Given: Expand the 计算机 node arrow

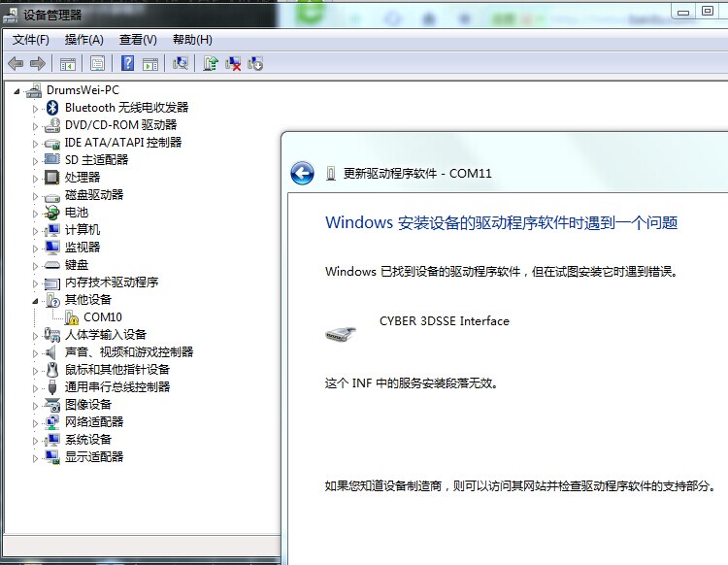Looking at the screenshot, I should tap(35, 231).
